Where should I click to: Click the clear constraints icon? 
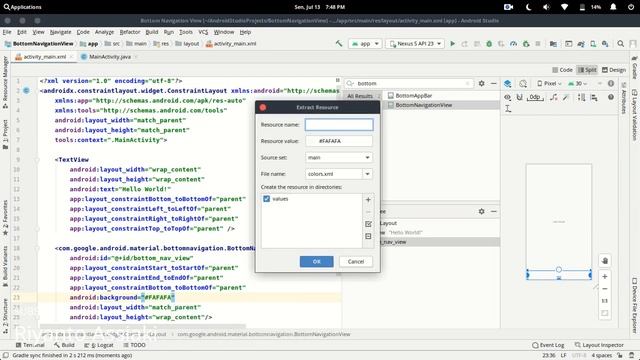[553, 97]
